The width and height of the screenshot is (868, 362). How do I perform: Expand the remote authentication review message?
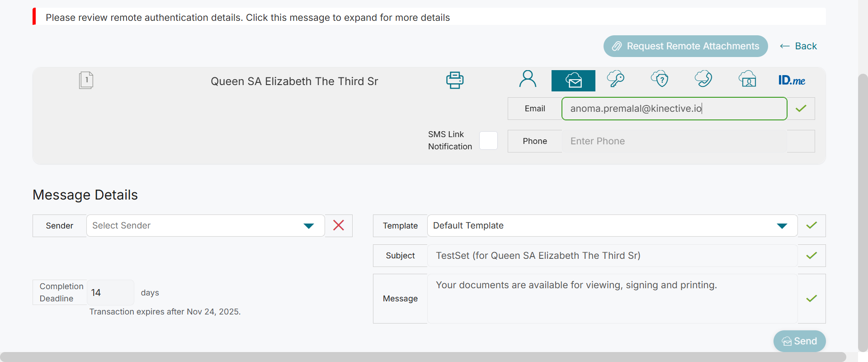248,18
